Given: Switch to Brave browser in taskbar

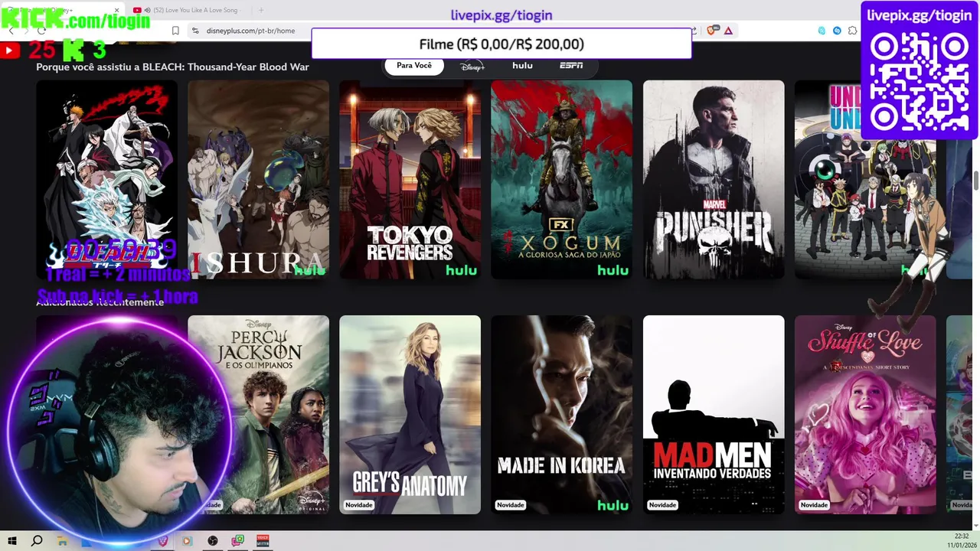Looking at the screenshot, I should [x=162, y=541].
